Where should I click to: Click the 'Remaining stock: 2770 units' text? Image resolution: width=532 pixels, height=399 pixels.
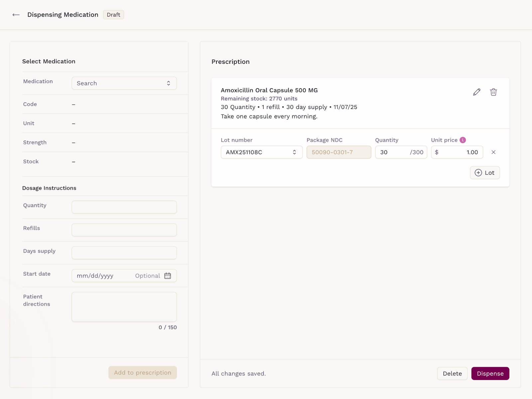[x=259, y=99]
